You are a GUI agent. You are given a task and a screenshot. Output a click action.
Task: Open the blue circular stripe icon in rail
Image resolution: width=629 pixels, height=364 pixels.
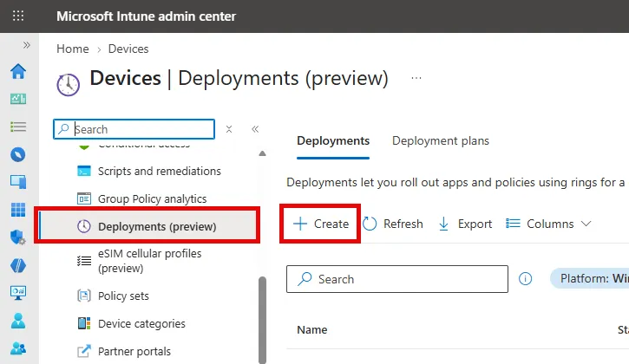pyautogui.click(x=18, y=265)
